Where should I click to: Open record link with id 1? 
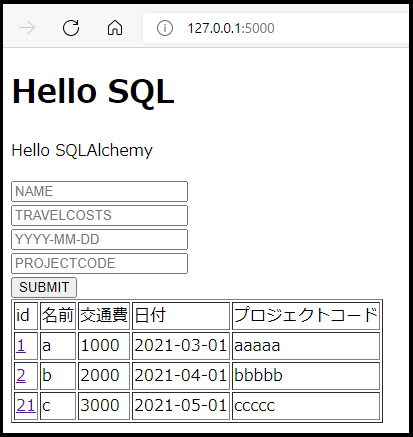pos(21,346)
